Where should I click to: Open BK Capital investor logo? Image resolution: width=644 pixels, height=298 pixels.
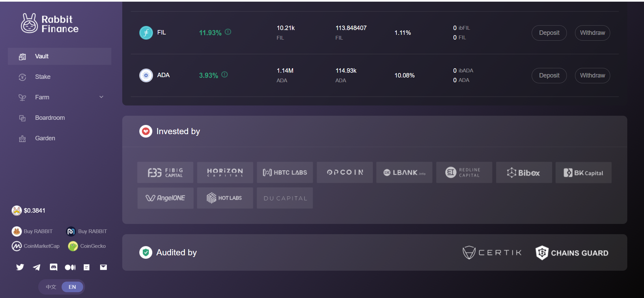tap(584, 172)
